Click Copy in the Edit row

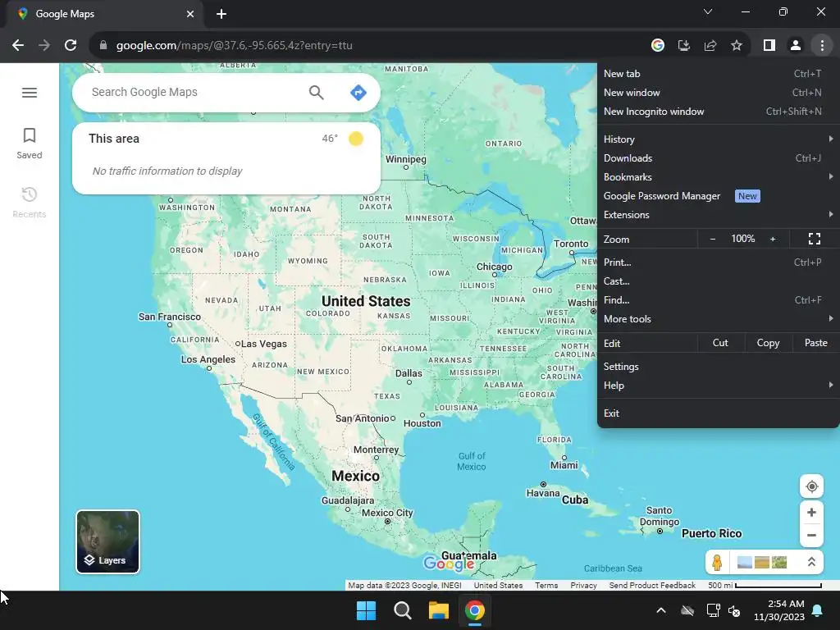point(768,343)
